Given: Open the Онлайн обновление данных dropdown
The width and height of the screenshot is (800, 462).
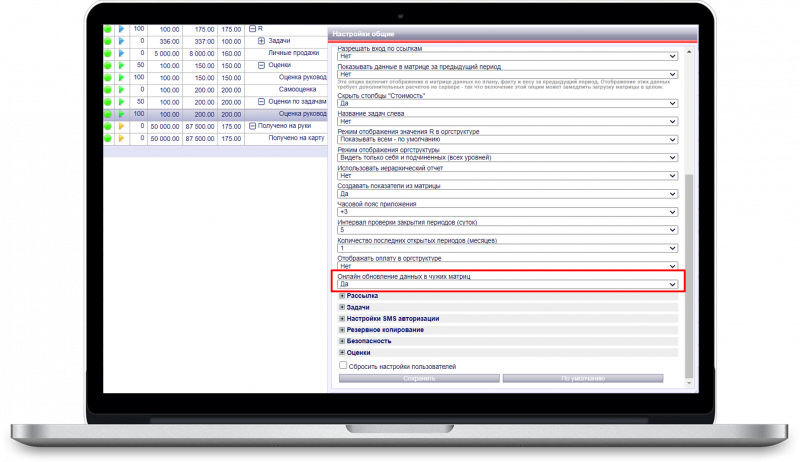Looking at the screenshot, I should coord(508,285).
